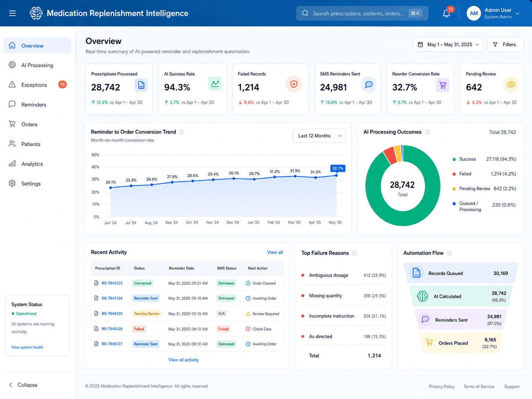This screenshot has width=532, height=399.
Task: Click document icon for RX-7845123 row
Action: pyautogui.click(x=96, y=283)
